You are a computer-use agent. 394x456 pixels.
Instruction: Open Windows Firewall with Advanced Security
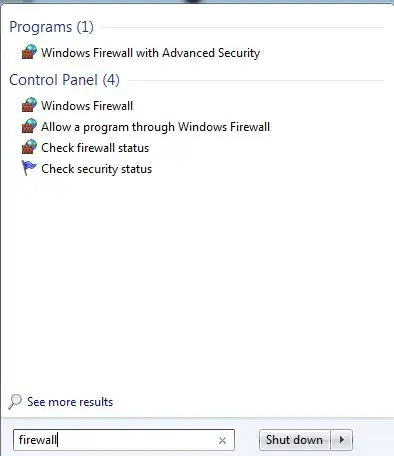pyautogui.click(x=150, y=53)
